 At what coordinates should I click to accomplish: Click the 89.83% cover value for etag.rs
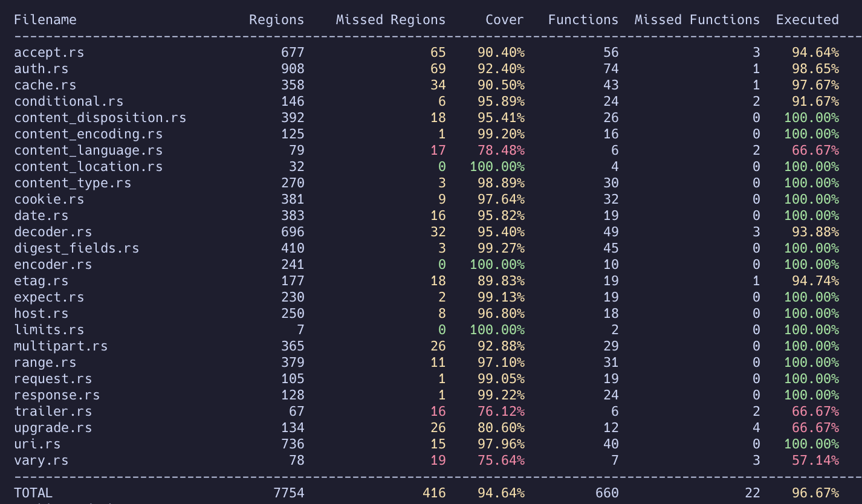501,281
